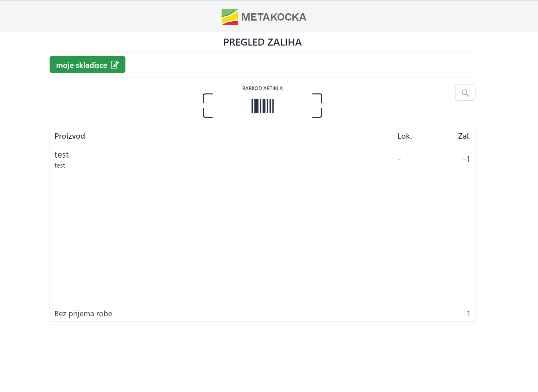Select the test product name
Viewport: 538px width, 392px height.
(62, 155)
